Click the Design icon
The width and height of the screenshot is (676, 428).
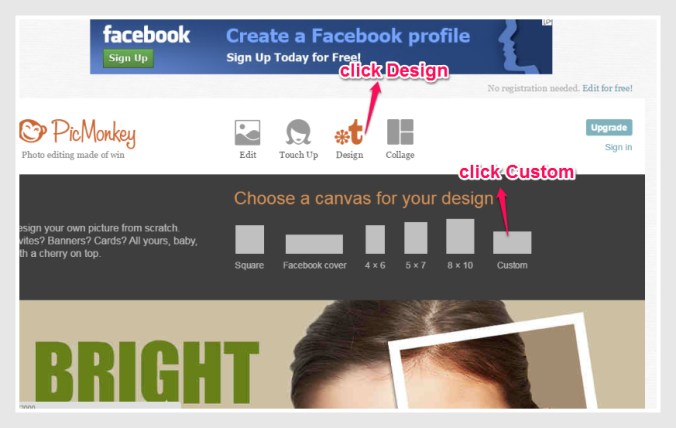[x=349, y=132]
